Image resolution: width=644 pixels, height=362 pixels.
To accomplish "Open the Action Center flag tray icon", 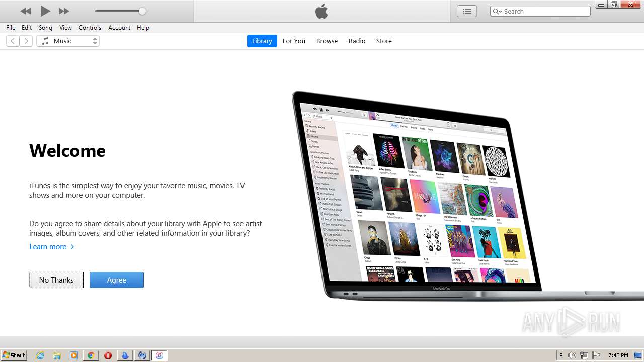I will (596, 355).
